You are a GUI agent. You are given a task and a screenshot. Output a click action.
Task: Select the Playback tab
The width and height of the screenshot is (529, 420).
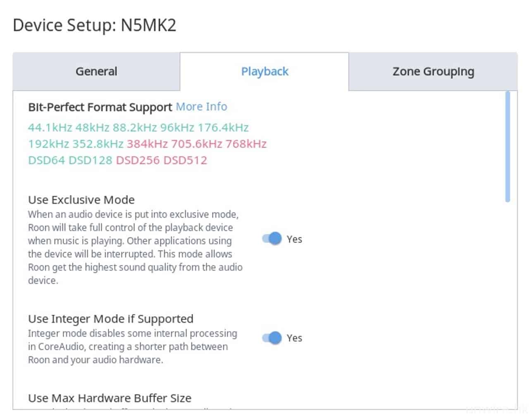(264, 72)
